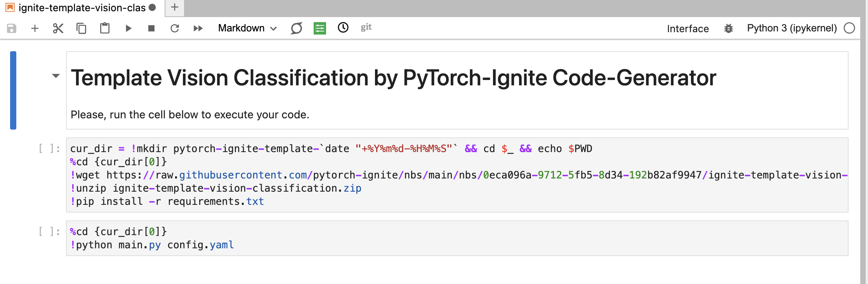Click the clock icon in toolbar
The height and width of the screenshot is (284, 868).
tap(343, 28)
